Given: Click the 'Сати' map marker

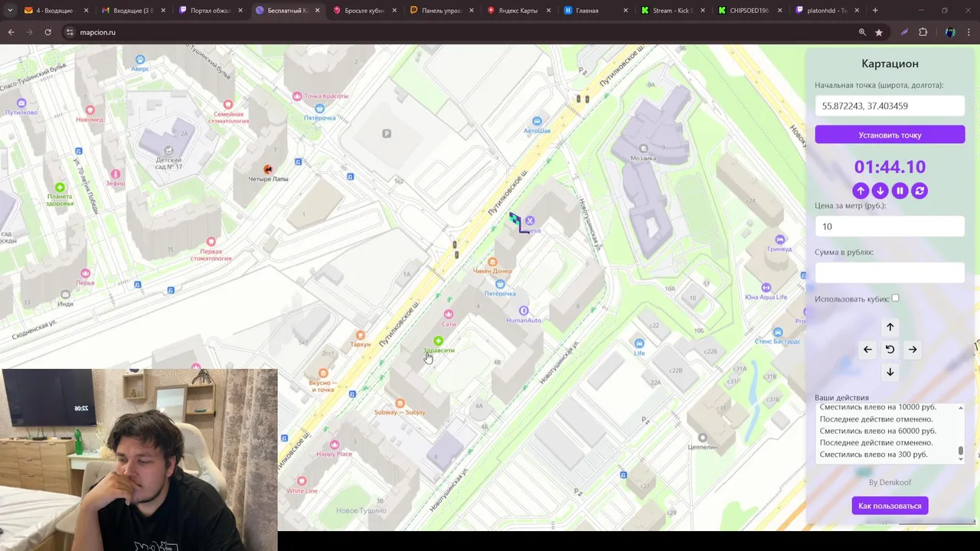Looking at the screenshot, I should tap(449, 315).
